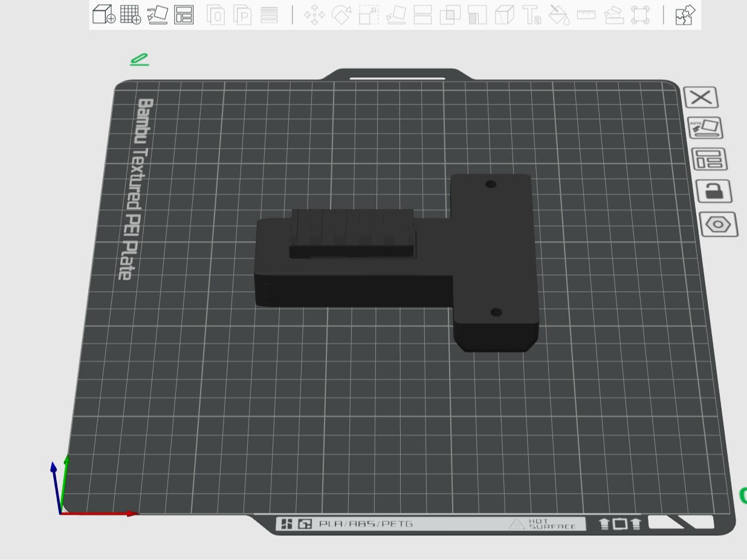Toggle the plate lock icon
Screen dimensions: 747x560
[x=714, y=191]
